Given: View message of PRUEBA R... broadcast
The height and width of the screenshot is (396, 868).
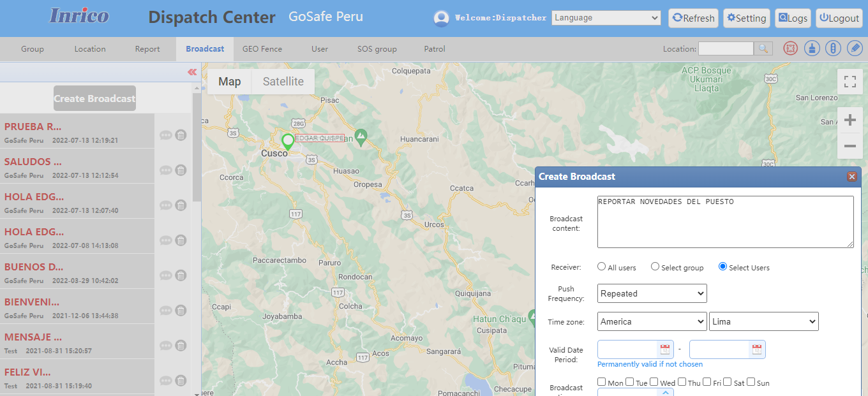Looking at the screenshot, I should [x=166, y=135].
